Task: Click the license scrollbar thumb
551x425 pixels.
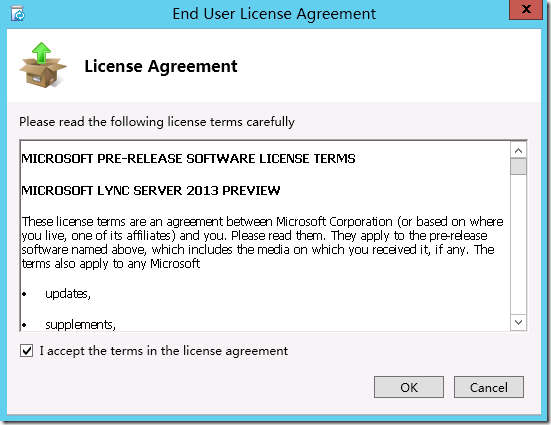Action: click(x=518, y=167)
